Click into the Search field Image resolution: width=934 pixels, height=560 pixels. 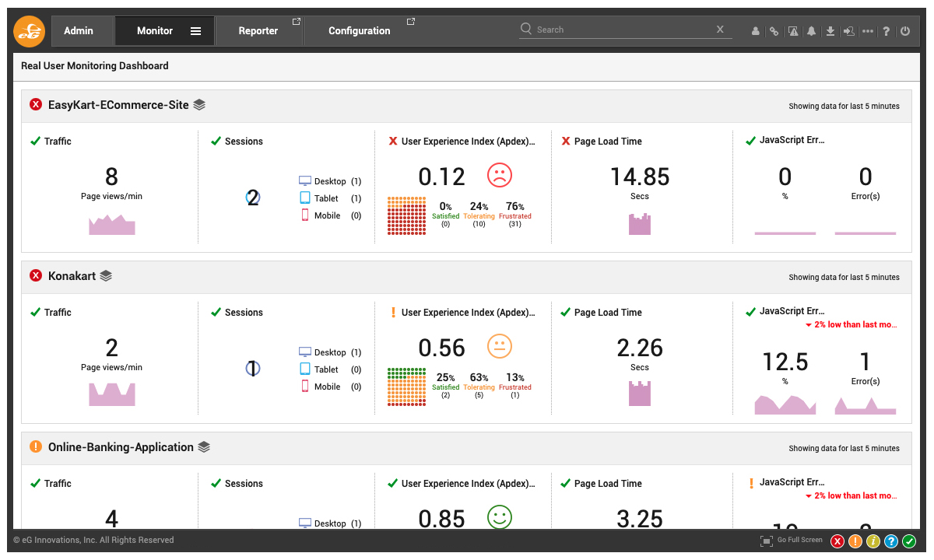point(625,30)
